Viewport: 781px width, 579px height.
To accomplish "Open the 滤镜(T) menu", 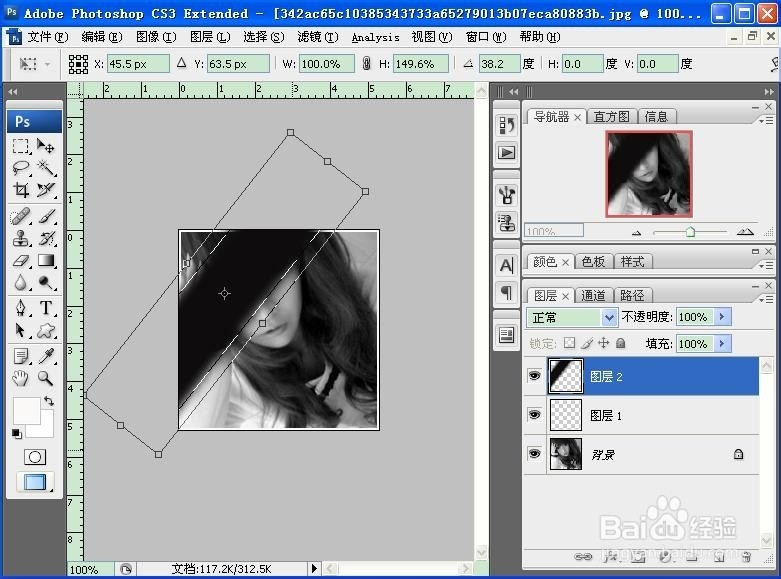I will (x=317, y=37).
